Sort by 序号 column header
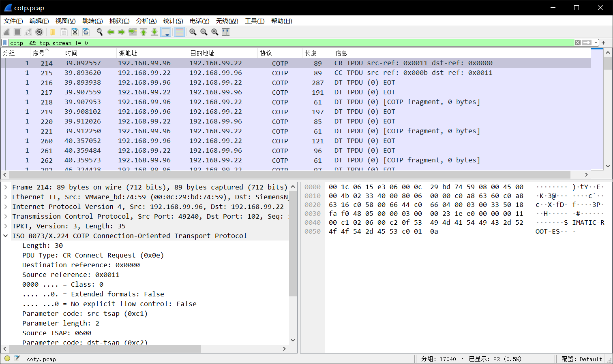The width and height of the screenshot is (613, 364). pyautogui.click(x=46, y=53)
